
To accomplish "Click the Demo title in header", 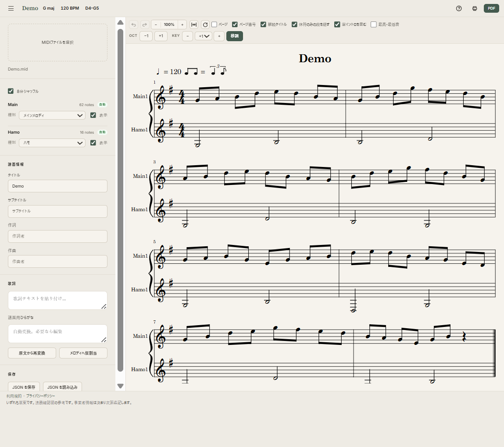I will [x=30, y=8].
